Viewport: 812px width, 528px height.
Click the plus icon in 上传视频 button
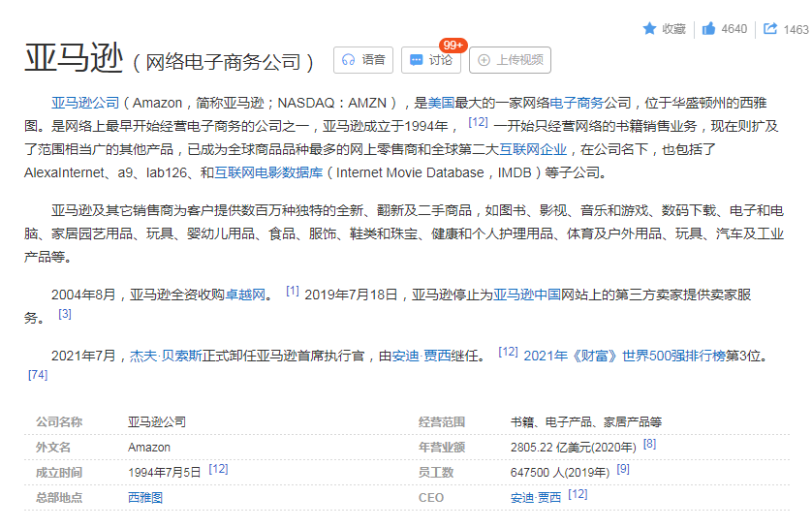(x=484, y=60)
